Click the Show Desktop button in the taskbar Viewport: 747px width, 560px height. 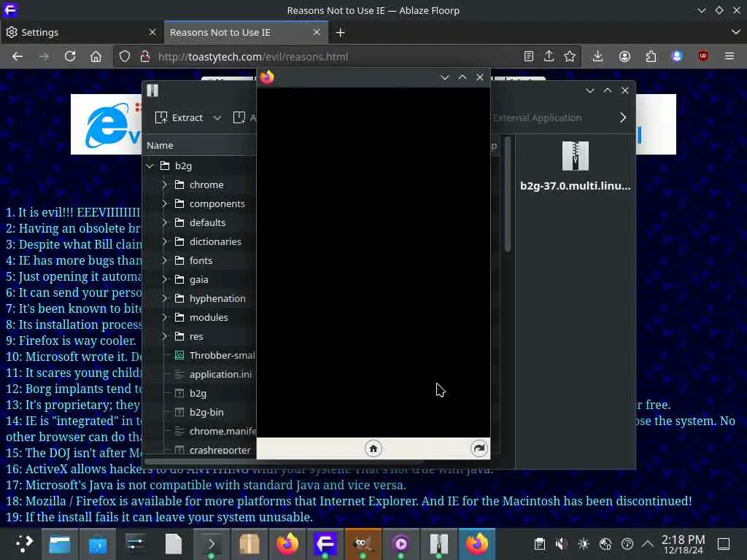(724, 544)
